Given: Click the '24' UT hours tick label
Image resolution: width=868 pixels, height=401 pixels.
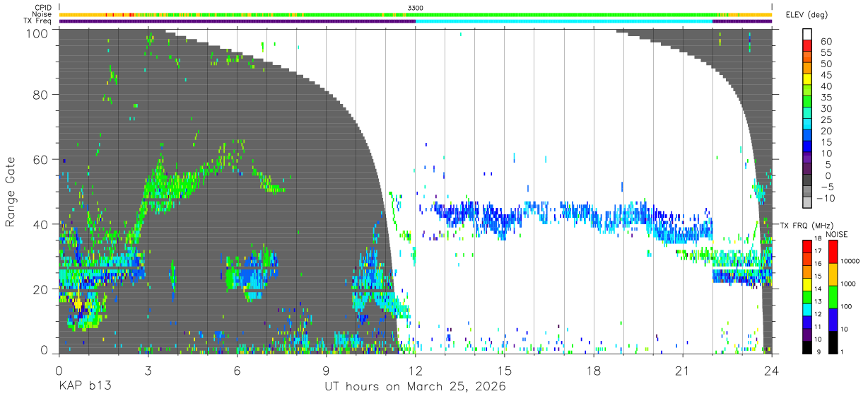Looking at the screenshot, I should coord(772,371).
